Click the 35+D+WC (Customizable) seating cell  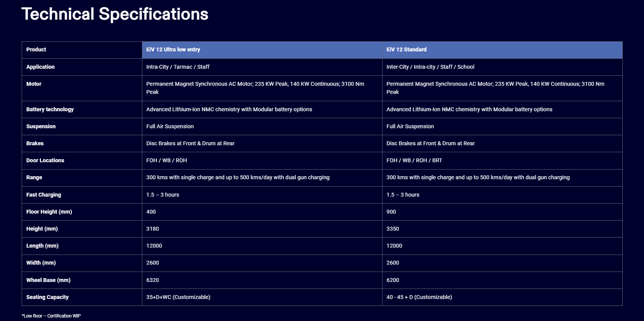[178, 297]
